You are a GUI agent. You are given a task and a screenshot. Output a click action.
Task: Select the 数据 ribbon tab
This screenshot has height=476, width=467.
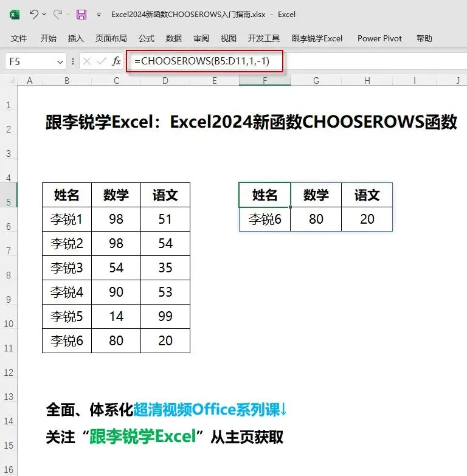[174, 38]
